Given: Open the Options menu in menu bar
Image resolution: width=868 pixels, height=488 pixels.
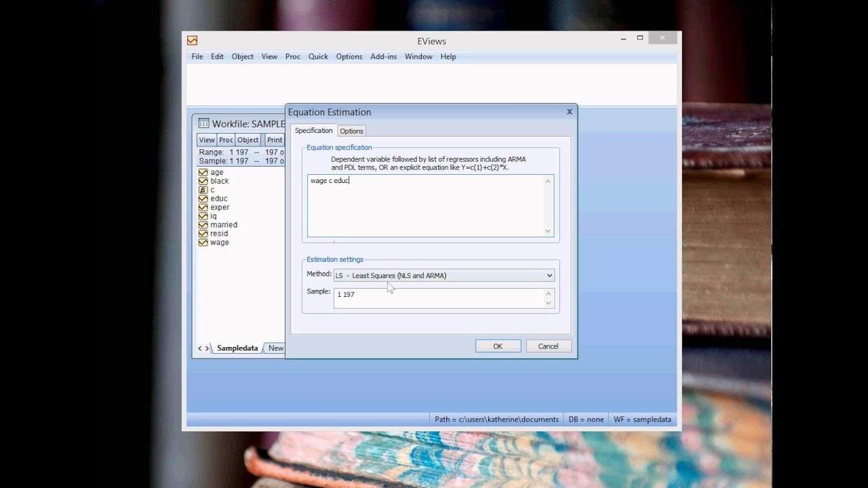Looking at the screenshot, I should tap(349, 57).
